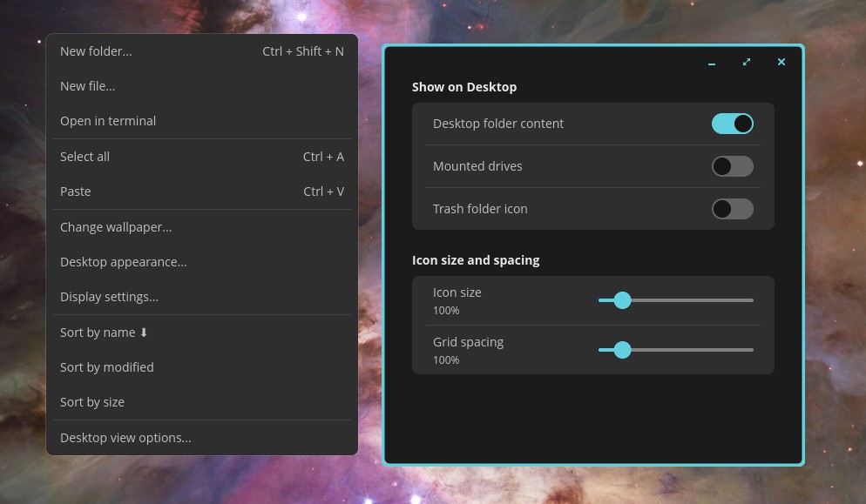Open Change wallpaper... option
This screenshot has height=504, width=866.
pos(202,227)
